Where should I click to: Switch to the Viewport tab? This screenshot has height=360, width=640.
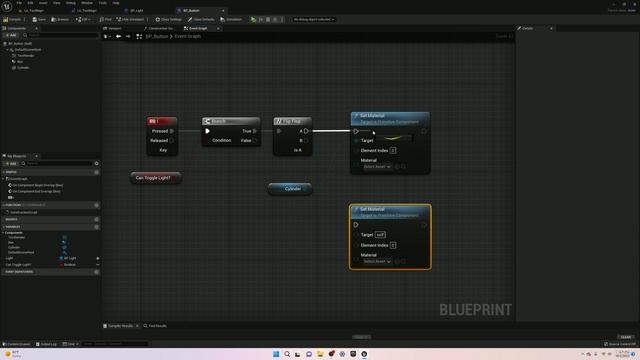pyautogui.click(x=113, y=28)
